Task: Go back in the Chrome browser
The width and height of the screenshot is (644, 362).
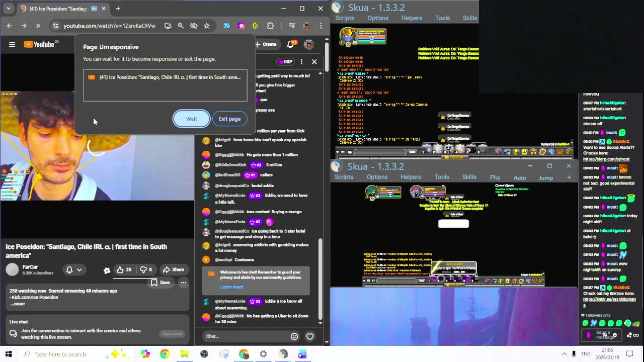Action: point(10,26)
